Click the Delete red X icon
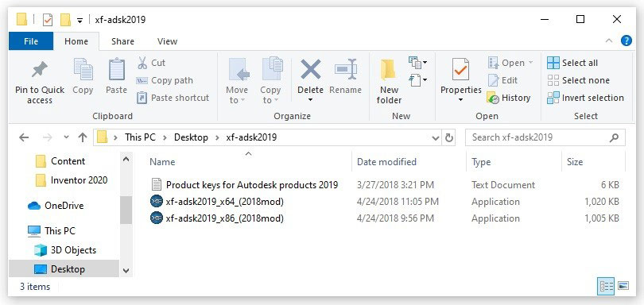This screenshot has height=305, width=644. point(311,69)
